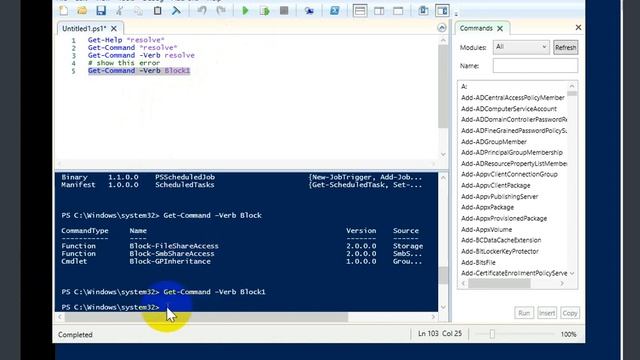Select Add-BitsFile command

point(478,262)
